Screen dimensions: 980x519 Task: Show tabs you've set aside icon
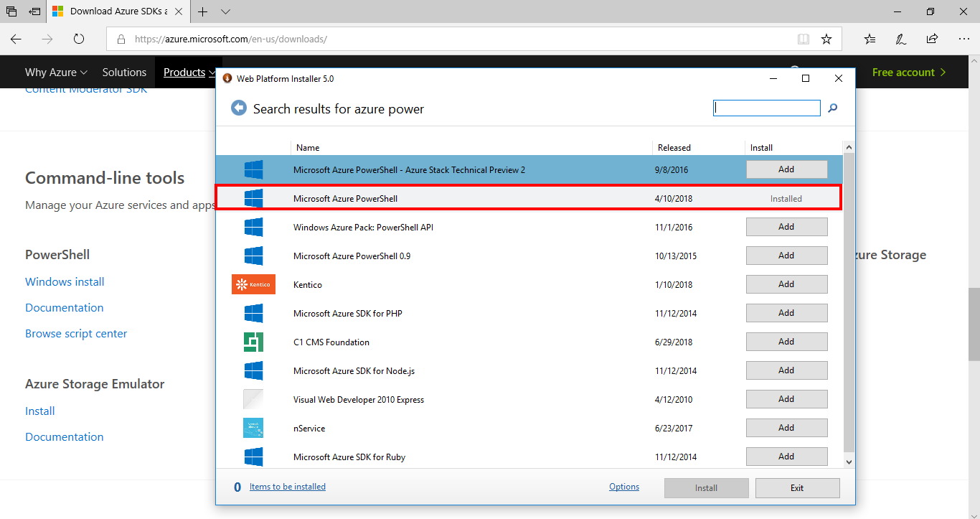click(11, 11)
